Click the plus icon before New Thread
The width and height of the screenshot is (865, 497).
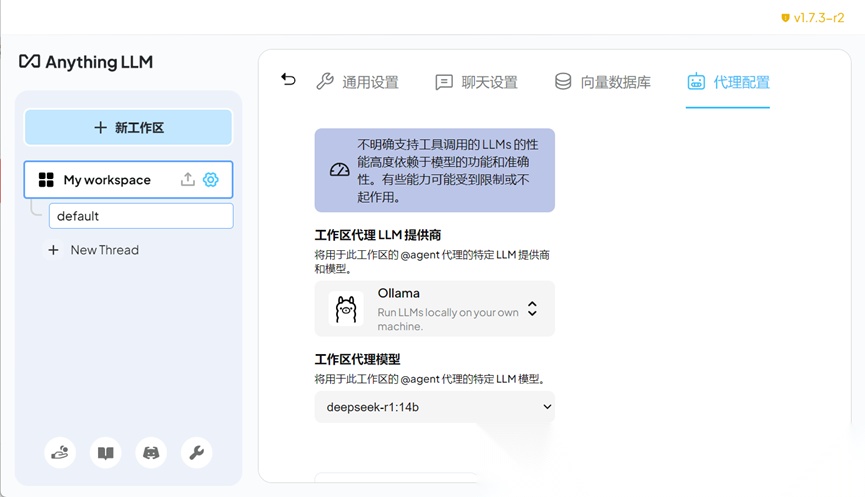tap(54, 250)
